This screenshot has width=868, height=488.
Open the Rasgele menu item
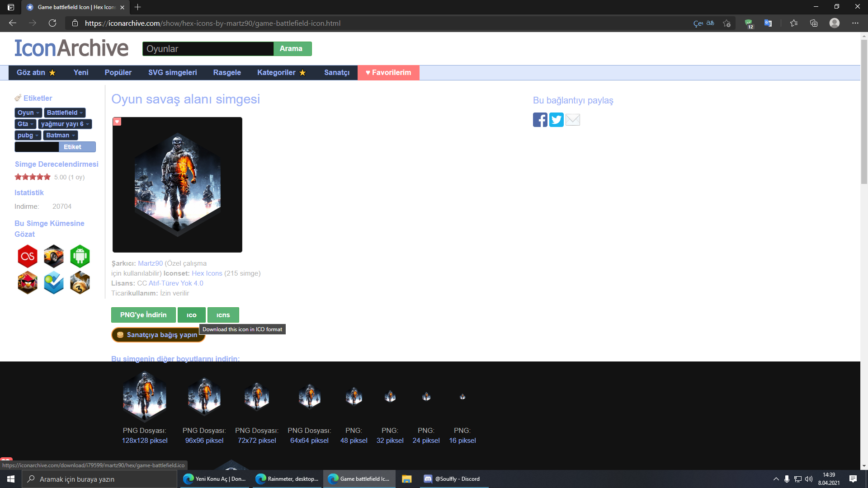[x=227, y=73]
